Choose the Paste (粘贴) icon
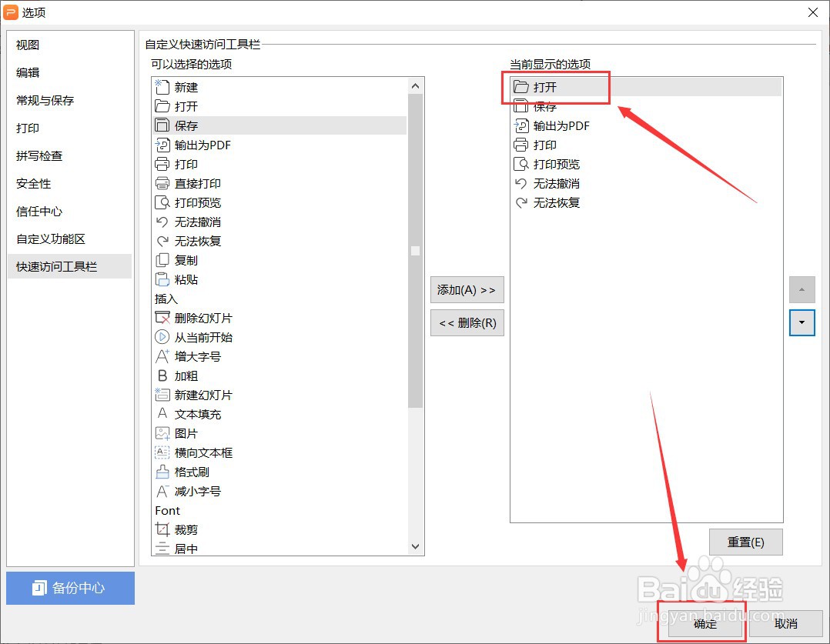The width and height of the screenshot is (830, 644). (162, 279)
